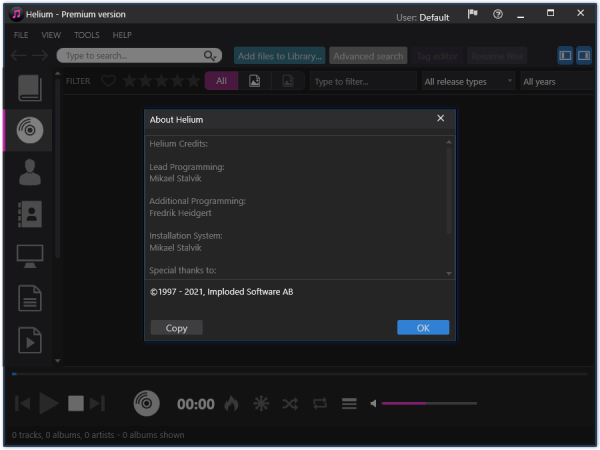Screen dimensions: 600x450
Task: Toggle repeat playback
Action: (x=320, y=403)
